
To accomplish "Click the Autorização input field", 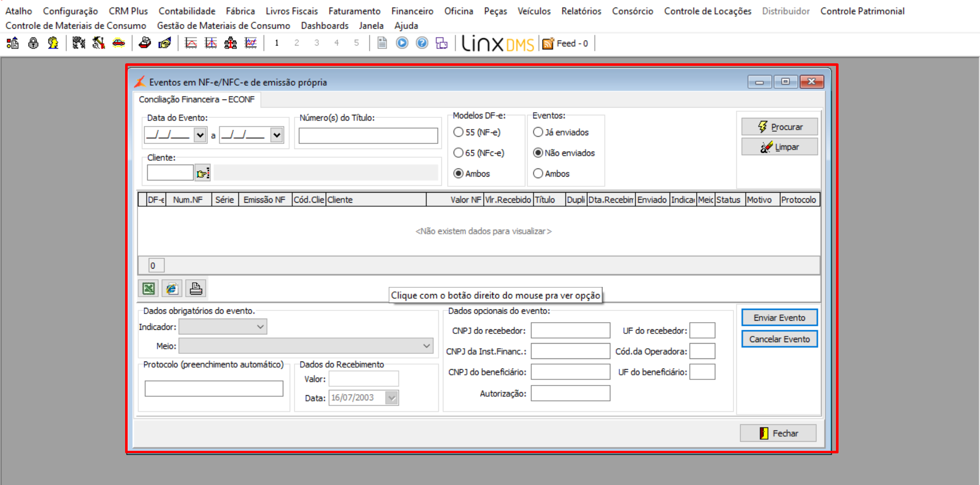I will pyautogui.click(x=570, y=394).
